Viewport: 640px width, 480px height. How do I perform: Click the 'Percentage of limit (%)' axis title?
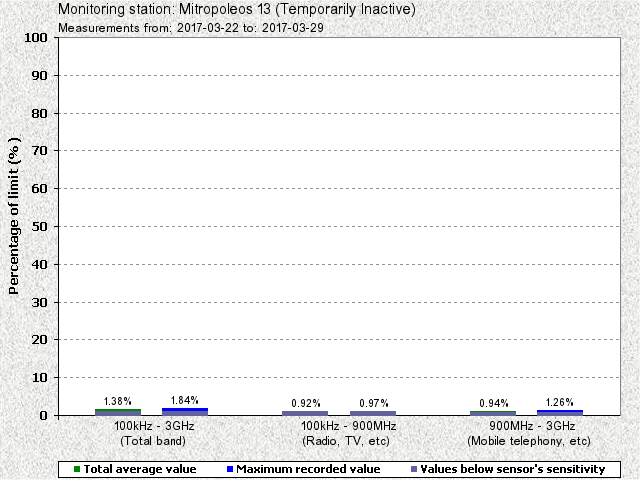[x=13, y=215]
